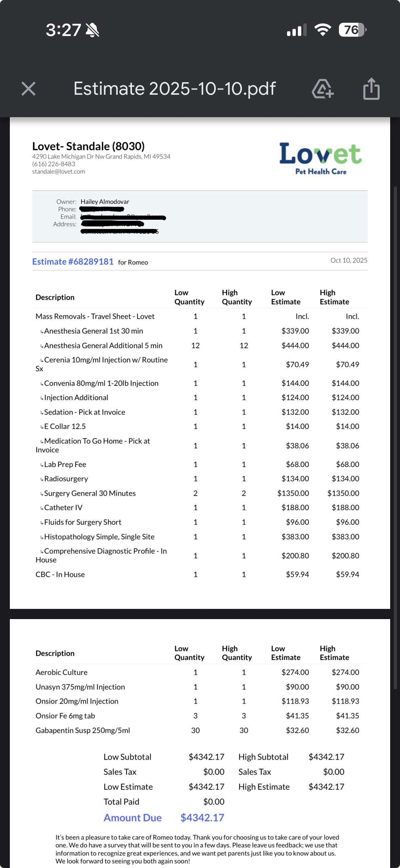Screen dimensions: 400x868
Task: Tap the Wi-Fi status icon
Action: pyautogui.click(x=323, y=30)
